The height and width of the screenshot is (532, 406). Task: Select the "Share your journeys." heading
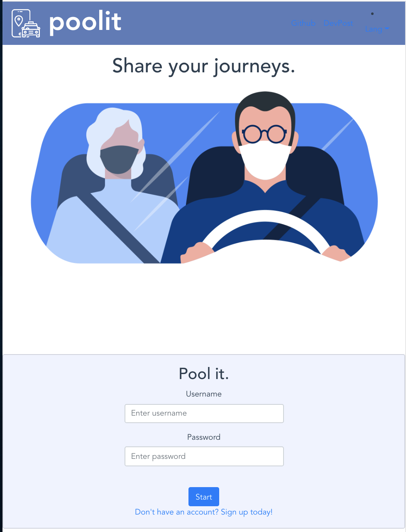[x=204, y=66]
